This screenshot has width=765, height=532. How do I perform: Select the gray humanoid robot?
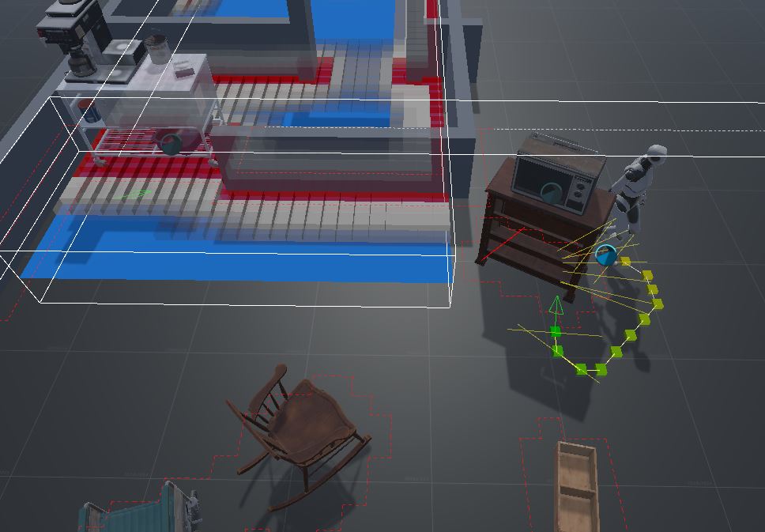tap(639, 190)
